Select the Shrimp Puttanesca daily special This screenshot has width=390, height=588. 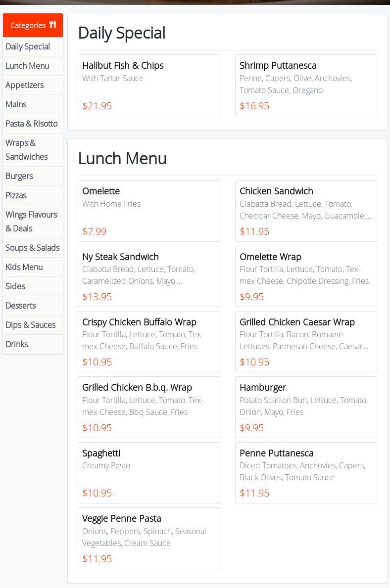[x=306, y=85]
